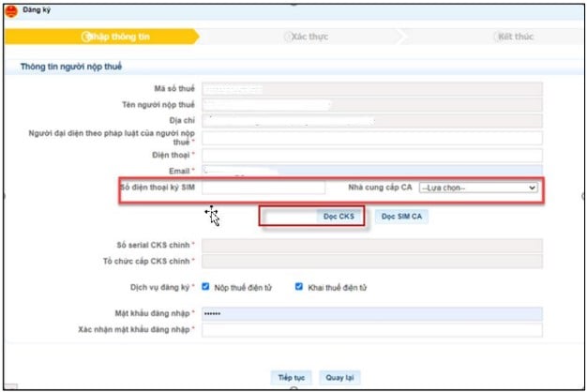The height and width of the screenshot is (392, 587).
Task: Switch to the Nhập thông tin step
Action: 116,37
